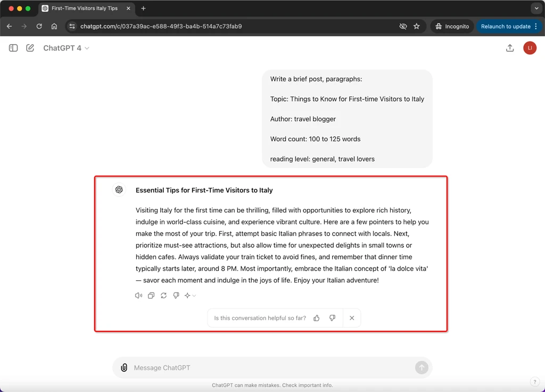Click the Read aloud speaker icon
Screen dimensions: 545x392
[138, 296]
